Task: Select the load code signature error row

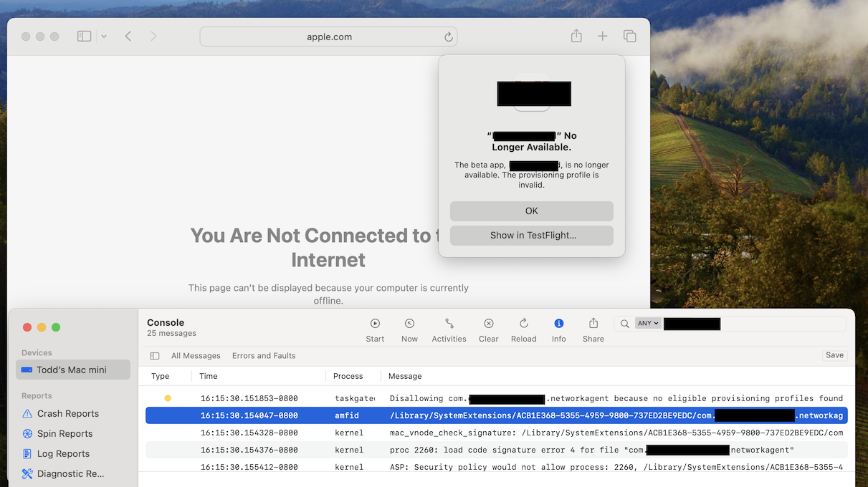Action: coord(496,450)
